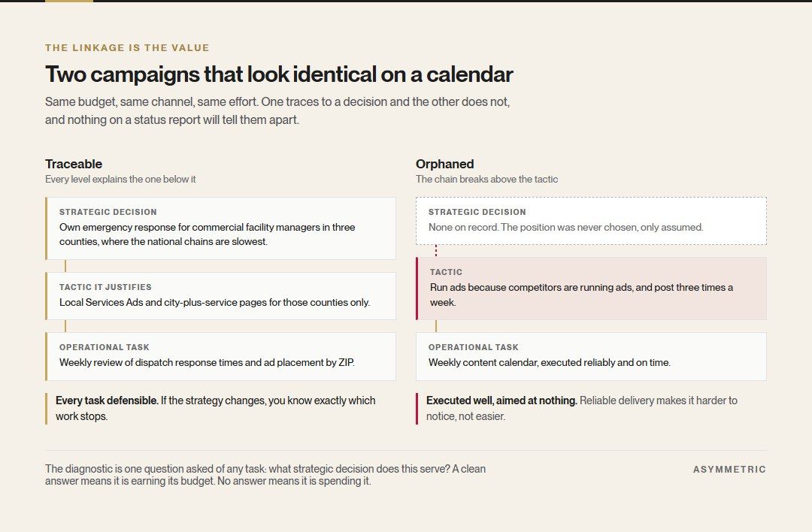Click the subtitle 'The chain breaks above the tactic'
The height and width of the screenshot is (532, 812).
[x=486, y=179]
